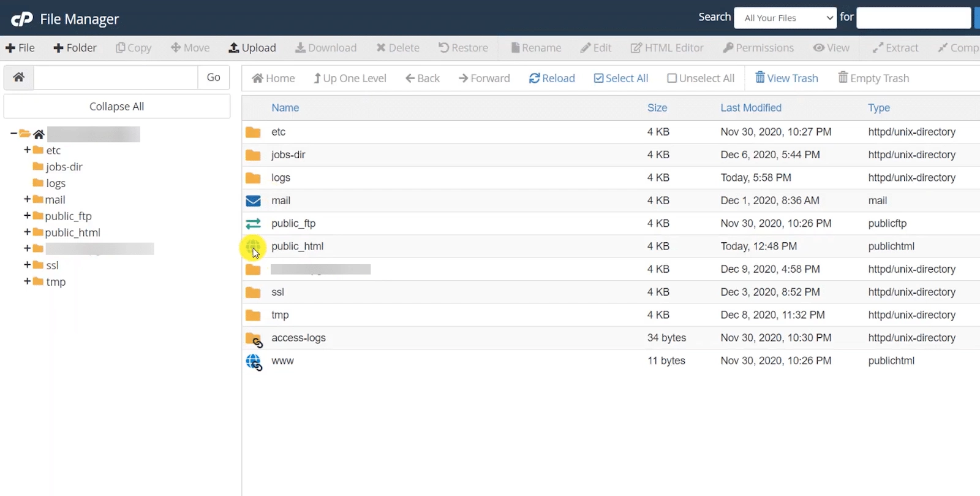Open the Permissions tool

[758, 48]
